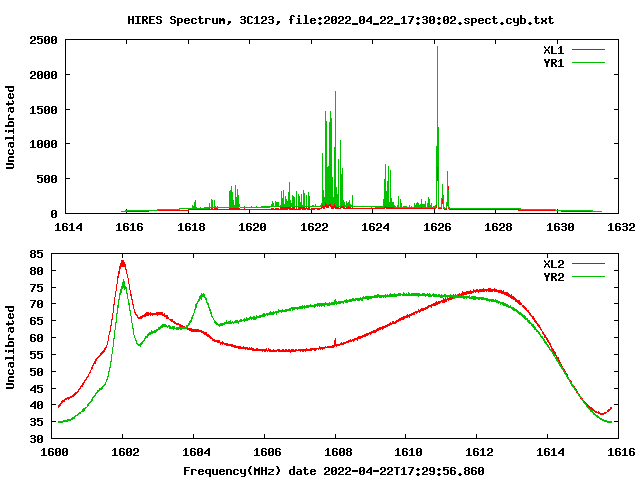Click the 500 y-axis tick label
This screenshot has width=640, height=480.
47,179
